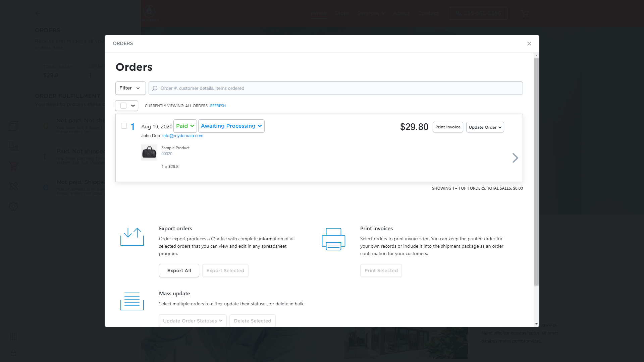
Task: Open the Update Order Statuses dropdown
Action: 193,321
